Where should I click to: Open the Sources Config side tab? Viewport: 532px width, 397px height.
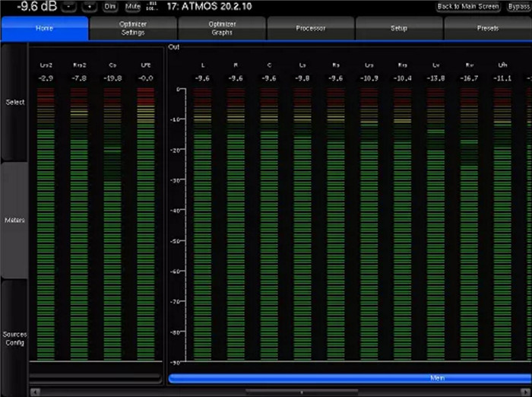click(x=14, y=338)
